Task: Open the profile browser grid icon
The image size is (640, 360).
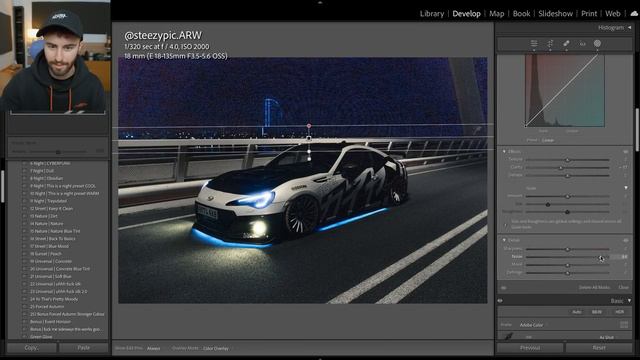Action: point(624,325)
